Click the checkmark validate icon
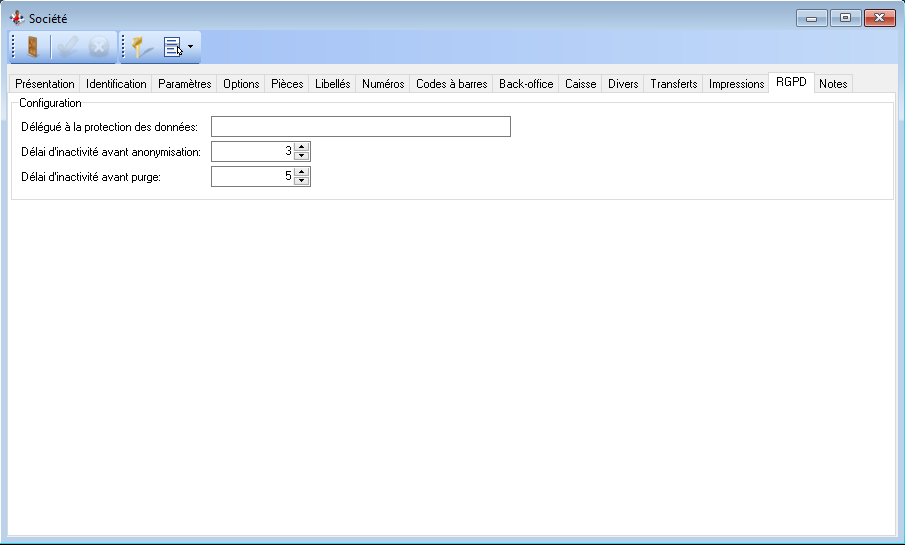The height and width of the screenshot is (545, 905). (68, 47)
